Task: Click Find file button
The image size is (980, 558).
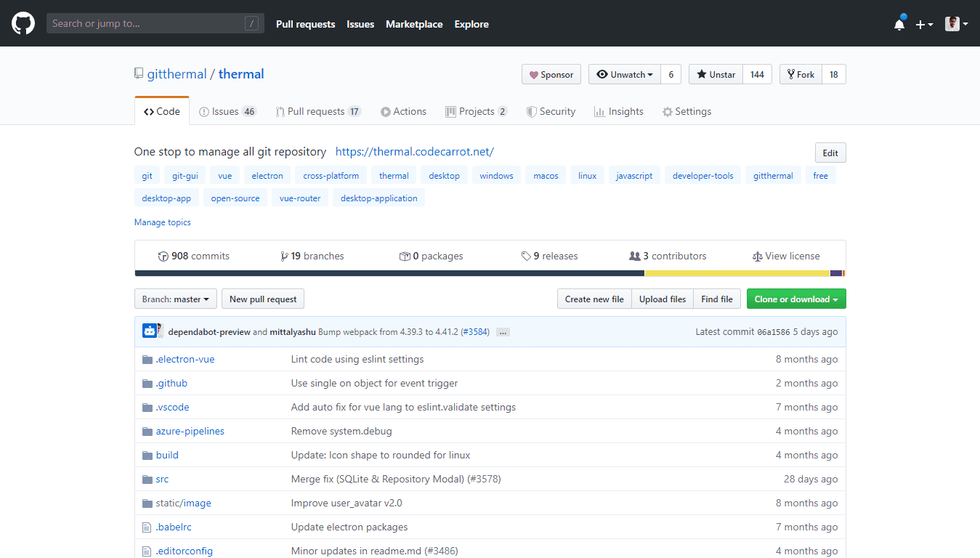Action: coord(717,299)
